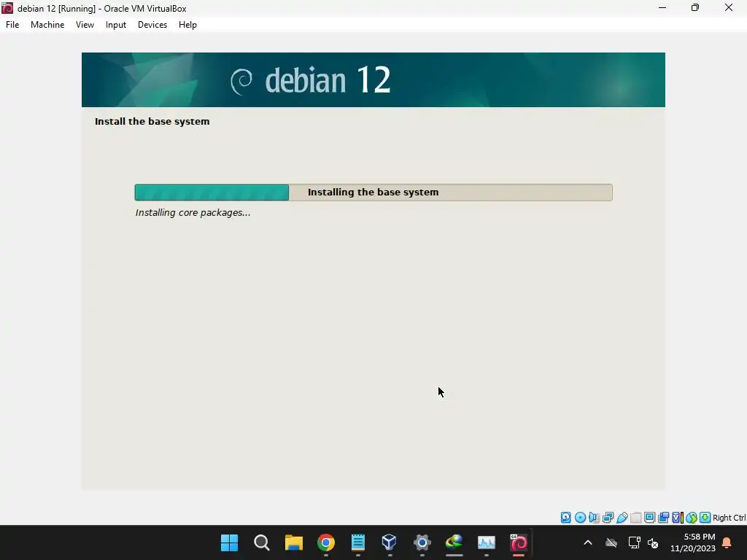
Task: Open VirtualBox Manager from the taskbar
Action: [x=390, y=542]
